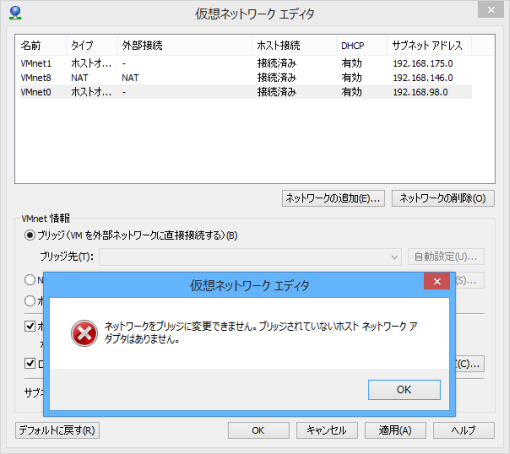The height and width of the screenshot is (454, 510).
Task: Close the error message dialog
Action: pyautogui.click(x=437, y=281)
